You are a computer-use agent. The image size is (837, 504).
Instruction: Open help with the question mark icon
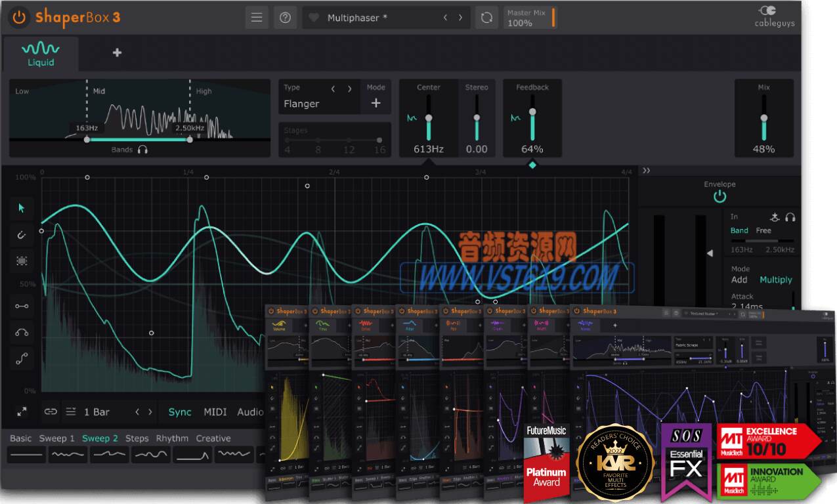285,17
